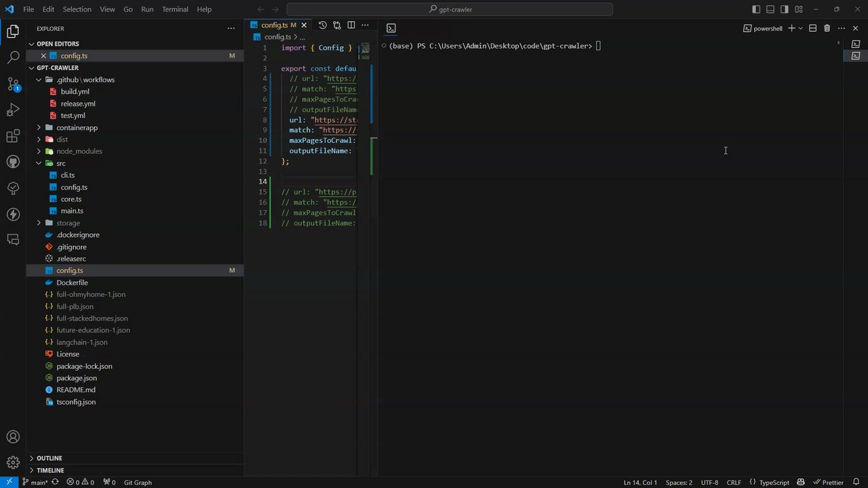This screenshot has height=488, width=868.
Task: Change file encoding UTF-8
Action: pos(709,482)
